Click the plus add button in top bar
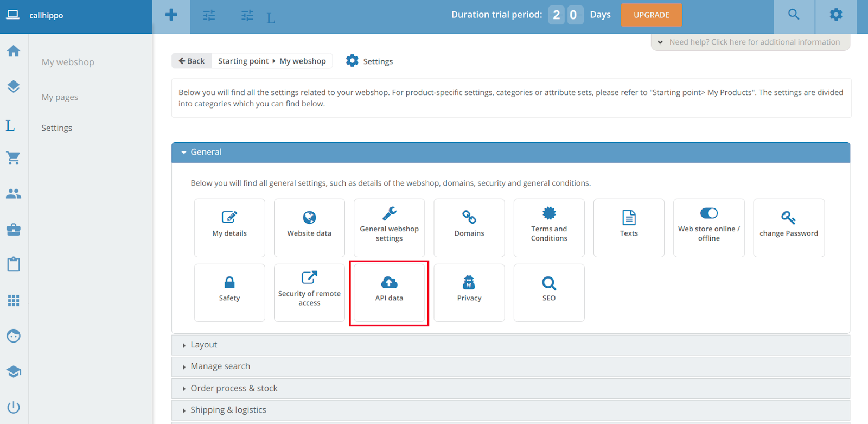Screen dimensions: 868x424 pos(171,15)
